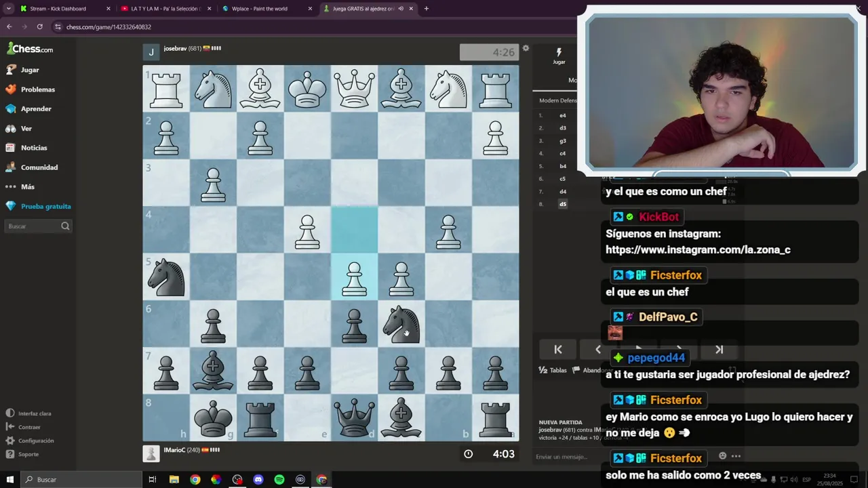Select move 7. d4 in move list
The height and width of the screenshot is (488, 868).
[563, 192]
